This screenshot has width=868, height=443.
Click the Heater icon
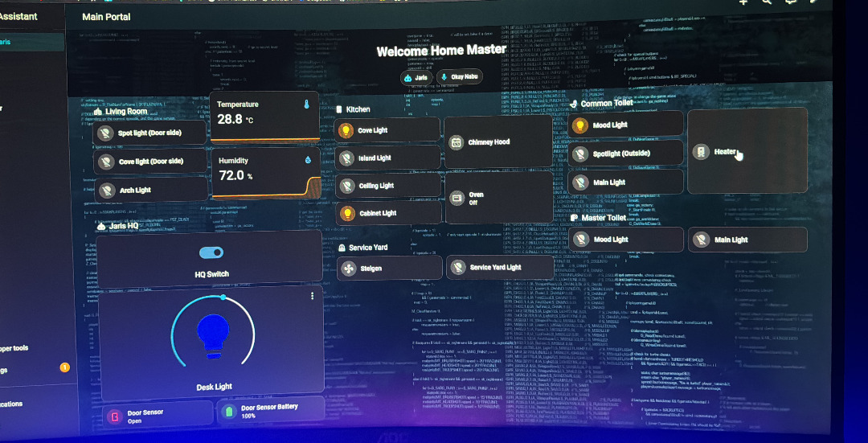click(701, 152)
